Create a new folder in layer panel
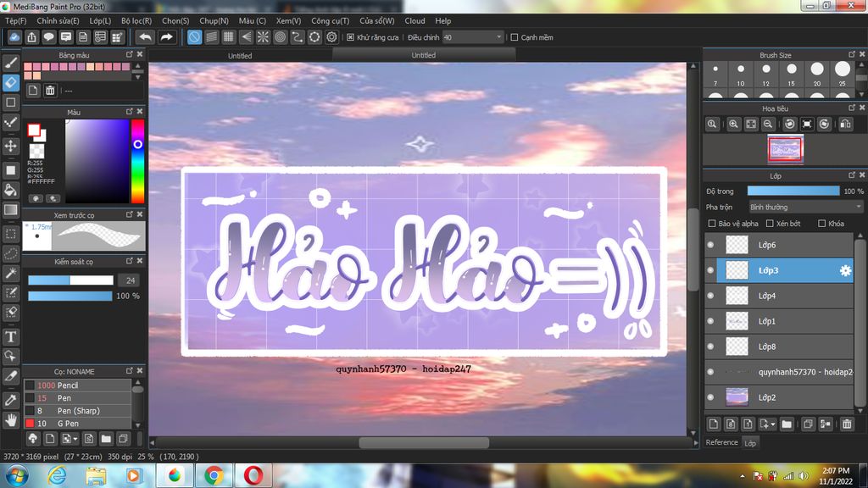Viewport: 868px width, 488px height. click(787, 424)
